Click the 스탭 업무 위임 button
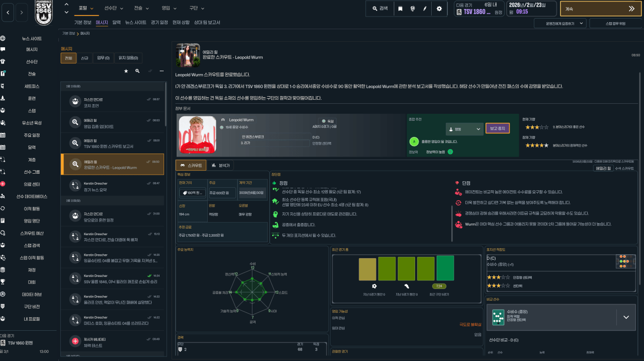Screen dimensions: 644x361 [x=616, y=23]
